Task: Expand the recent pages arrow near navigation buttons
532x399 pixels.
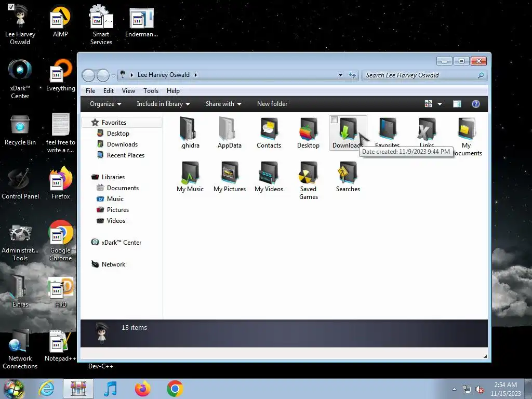Action: tap(113, 75)
